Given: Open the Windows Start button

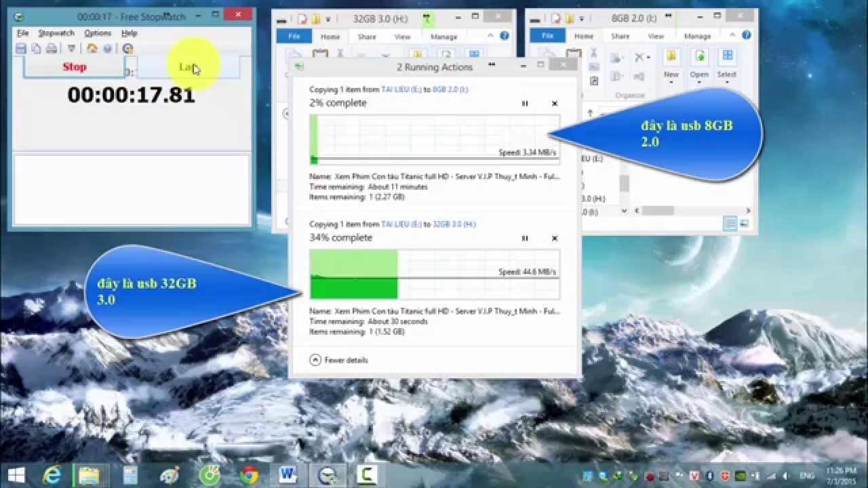Looking at the screenshot, I should point(16,475).
